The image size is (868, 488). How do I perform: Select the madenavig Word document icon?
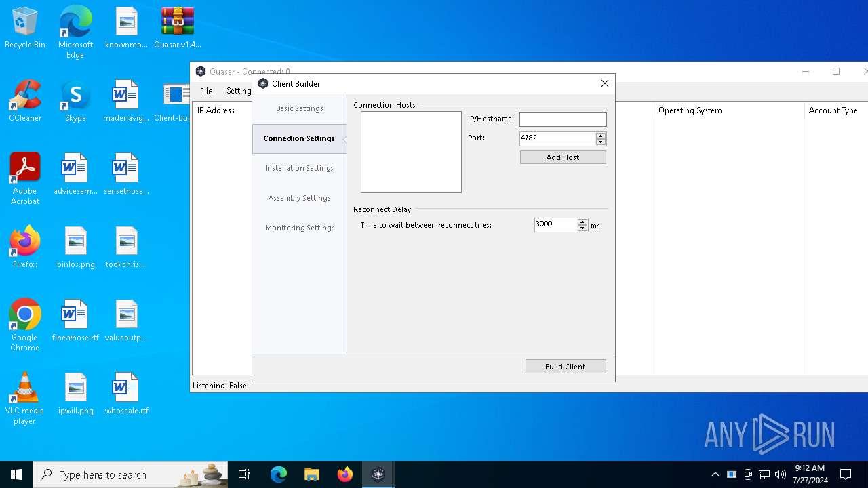coord(126,101)
